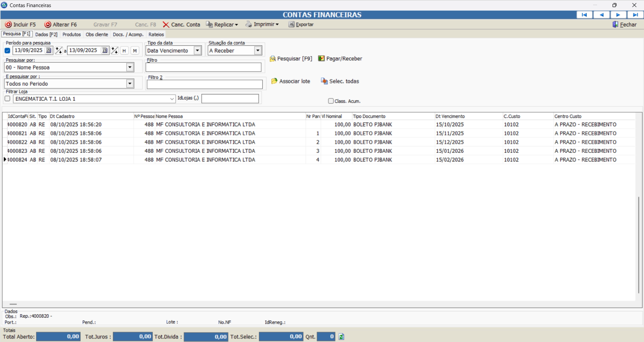The image size is (644, 342).
Task: Click the Exportar icon in toolbar
Action: point(291,24)
